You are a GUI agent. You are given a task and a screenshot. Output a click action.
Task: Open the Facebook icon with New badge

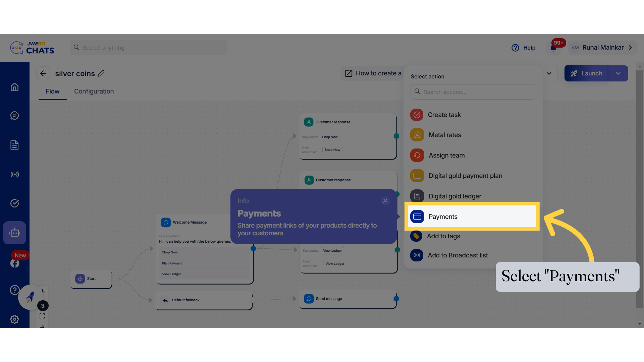pyautogui.click(x=14, y=263)
